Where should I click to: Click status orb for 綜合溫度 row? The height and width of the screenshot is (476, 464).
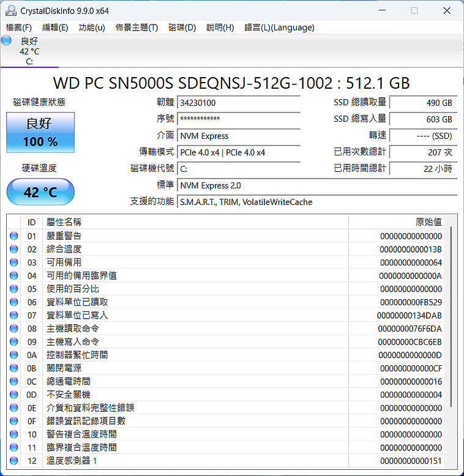13,249
